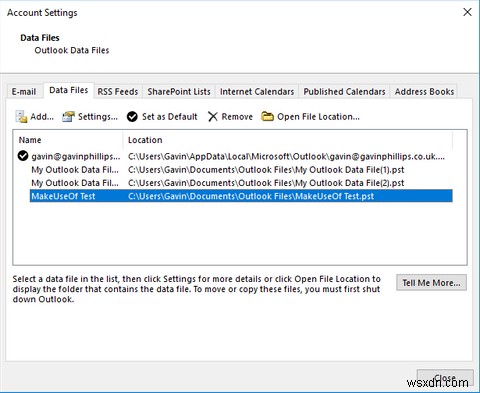
Task: Open the Address Books tab
Action: click(424, 91)
